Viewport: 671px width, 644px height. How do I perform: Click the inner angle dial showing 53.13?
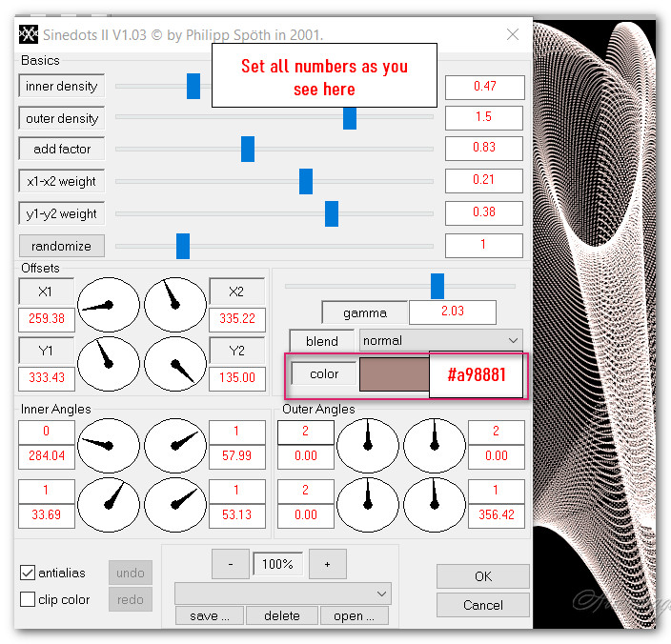[x=175, y=504]
